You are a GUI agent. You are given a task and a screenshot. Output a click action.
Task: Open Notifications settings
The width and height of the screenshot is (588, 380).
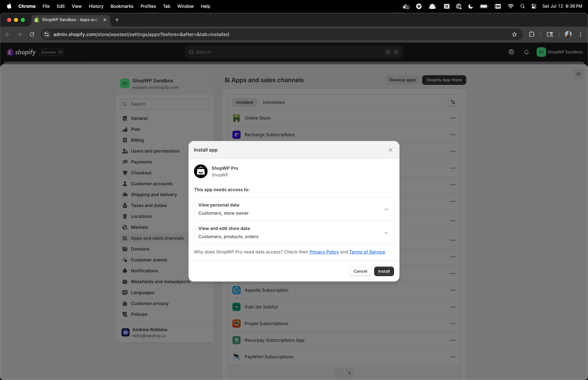coord(154,271)
